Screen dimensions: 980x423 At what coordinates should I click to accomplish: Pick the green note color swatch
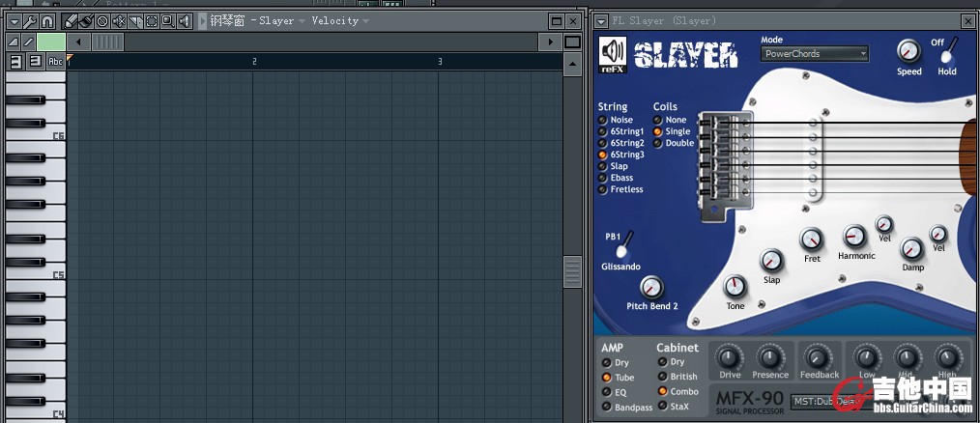point(51,42)
